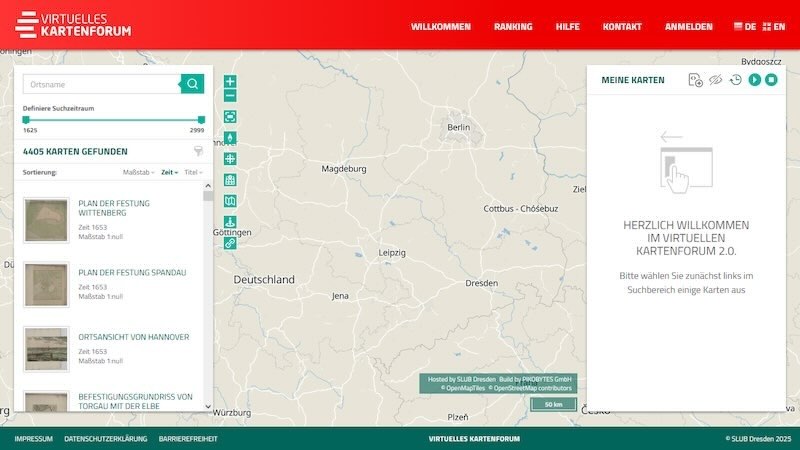Click the add-map icon in Meine Karten

coord(695,80)
